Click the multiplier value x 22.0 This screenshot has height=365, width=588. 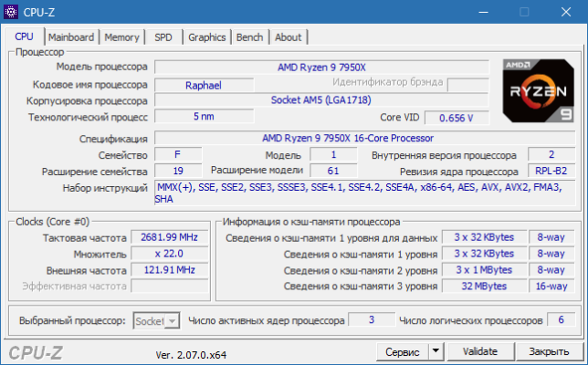click(x=170, y=254)
